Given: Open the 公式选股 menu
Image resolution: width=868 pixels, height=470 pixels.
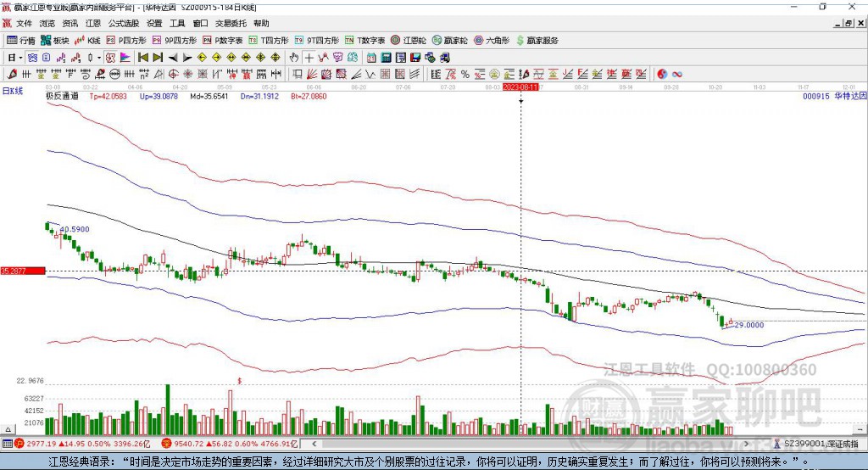Looking at the screenshot, I should point(124,23).
